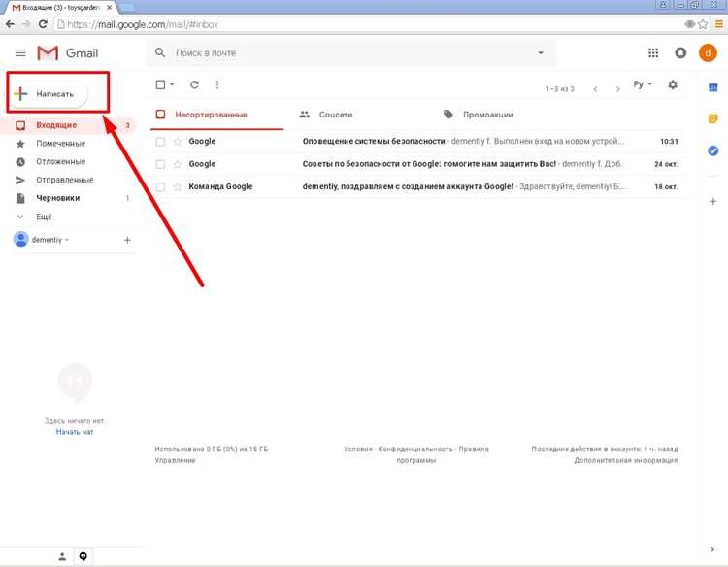Click the Gmail logo
Viewport: 728px width, 567px height.
pos(68,53)
